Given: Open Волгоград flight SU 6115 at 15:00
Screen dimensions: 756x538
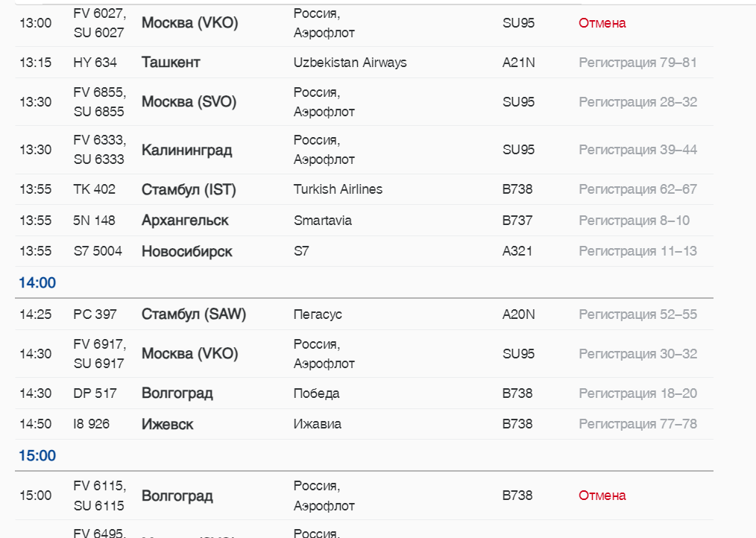Looking at the screenshot, I should (x=177, y=496).
